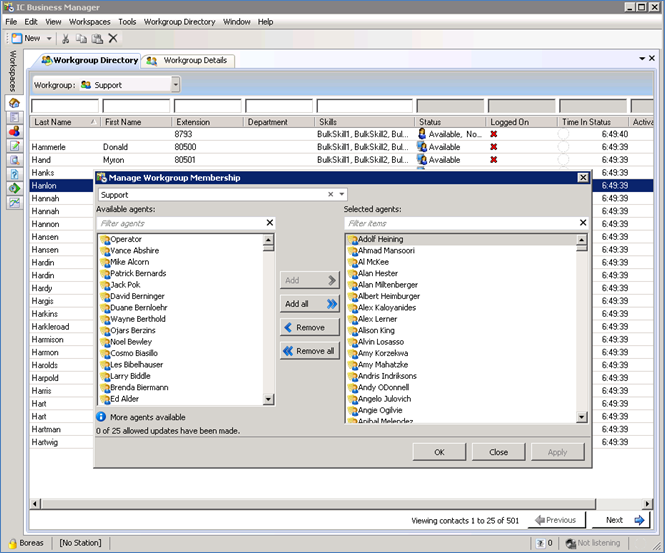This screenshot has height=553, width=665.
Task: Clear the Available agents filter with the X
Action: [269, 223]
